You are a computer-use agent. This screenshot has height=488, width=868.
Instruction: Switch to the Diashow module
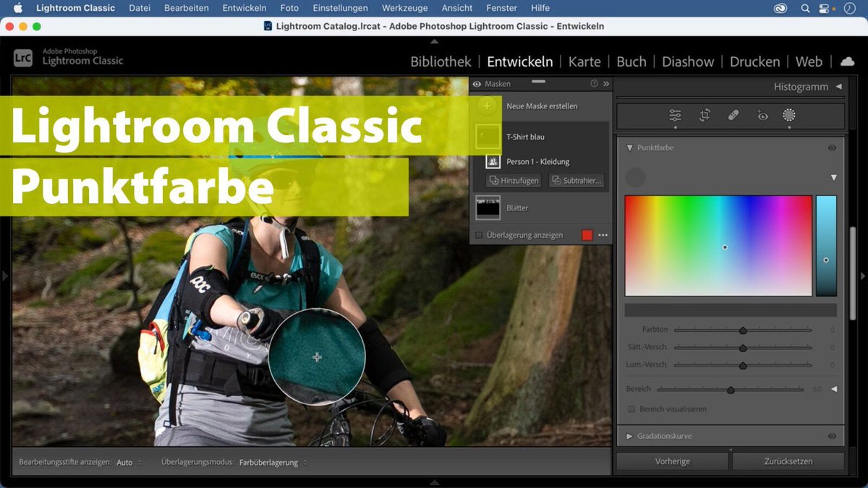(688, 61)
